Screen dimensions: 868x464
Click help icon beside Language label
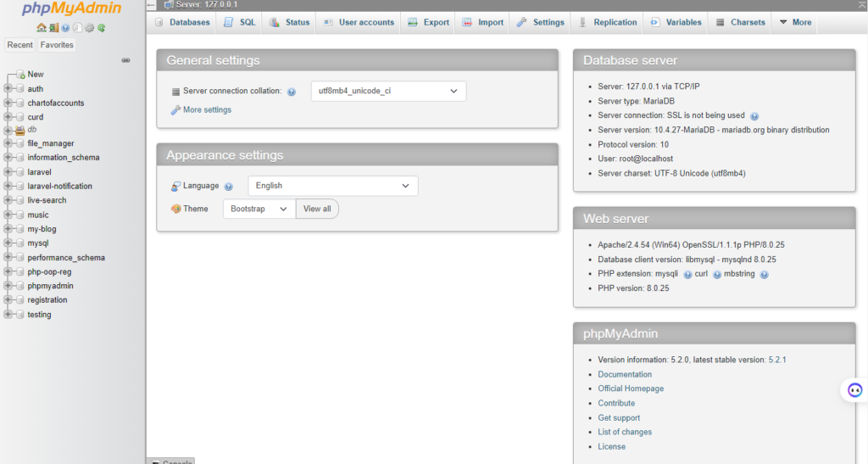pyautogui.click(x=228, y=187)
